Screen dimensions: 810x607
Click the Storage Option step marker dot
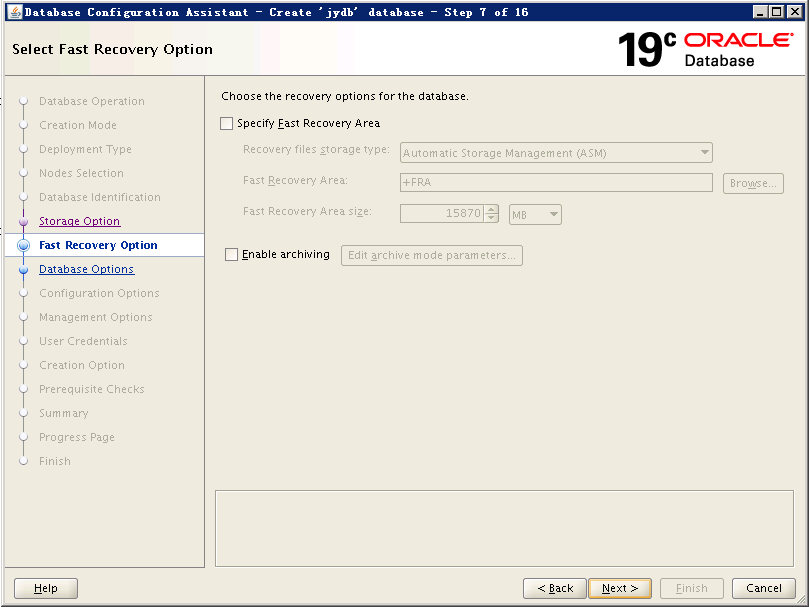23,222
